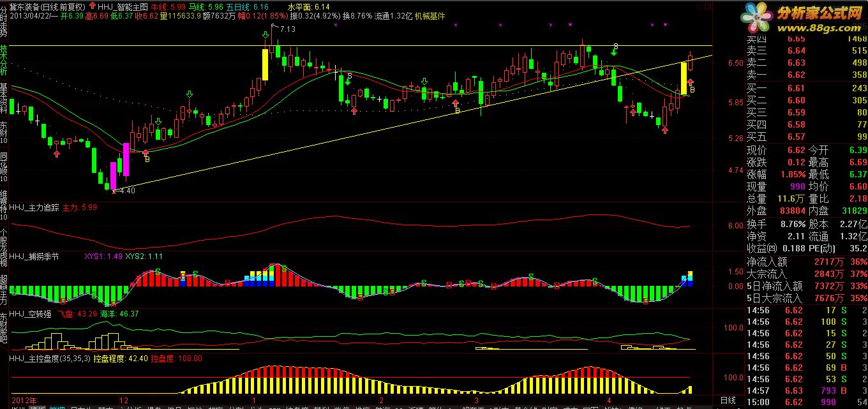Select the HHJ_主控盘度(35,35,3) panel label
The width and height of the screenshot is (868, 409).
pos(50,359)
